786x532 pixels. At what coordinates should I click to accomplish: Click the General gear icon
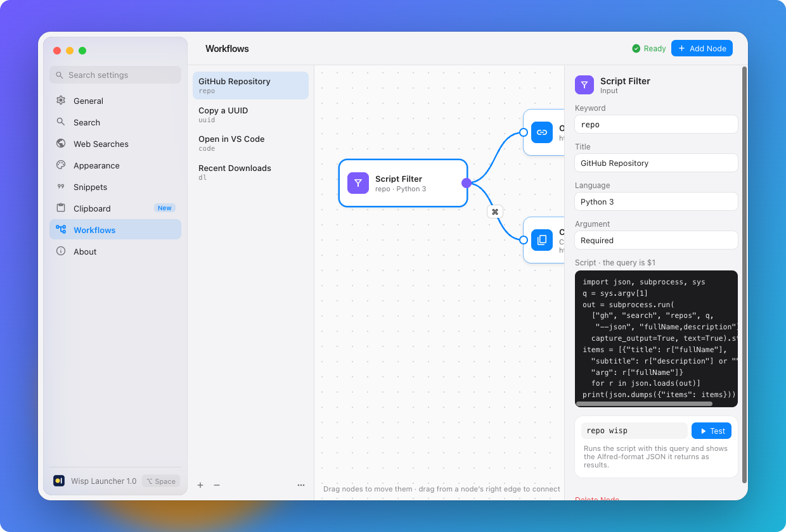click(x=61, y=101)
